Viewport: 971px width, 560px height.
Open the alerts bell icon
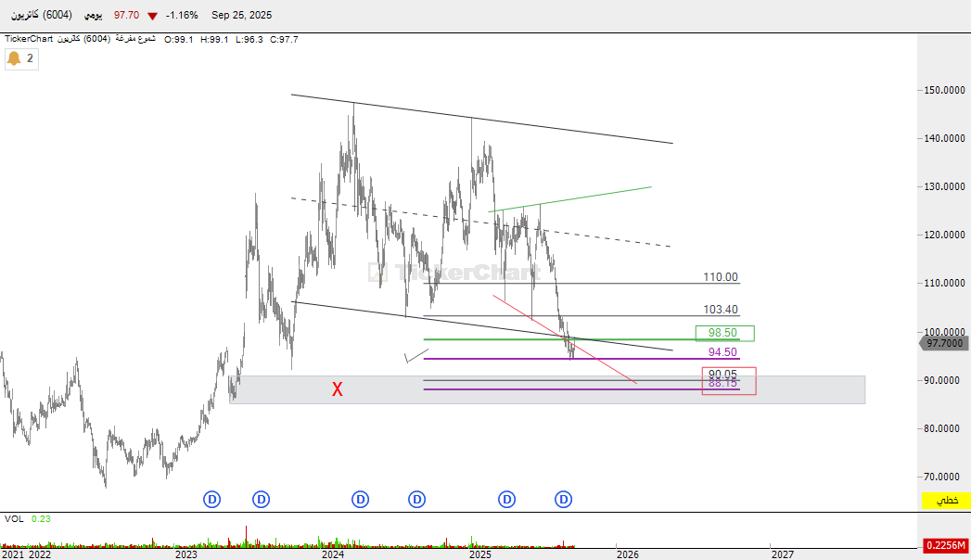[14, 58]
